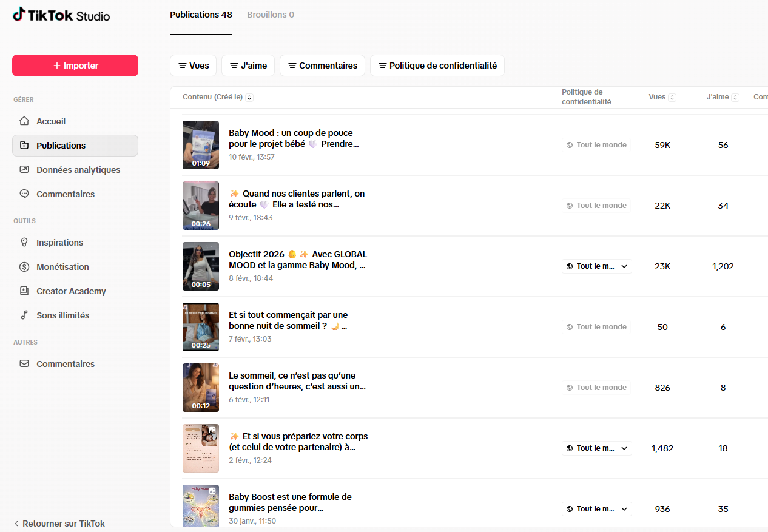This screenshot has width=768, height=532.
Task: Click the Inspirations lightbulb icon
Action: (x=24, y=243)
